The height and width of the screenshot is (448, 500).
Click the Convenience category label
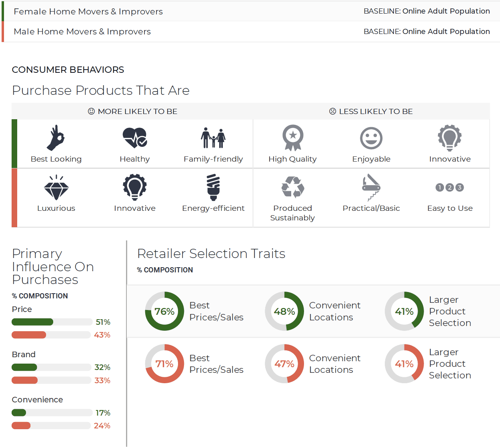coord(37,400)
